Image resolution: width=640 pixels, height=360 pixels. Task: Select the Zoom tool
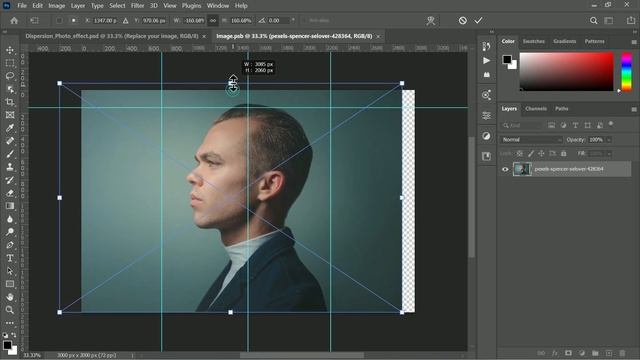coord(10,310)
